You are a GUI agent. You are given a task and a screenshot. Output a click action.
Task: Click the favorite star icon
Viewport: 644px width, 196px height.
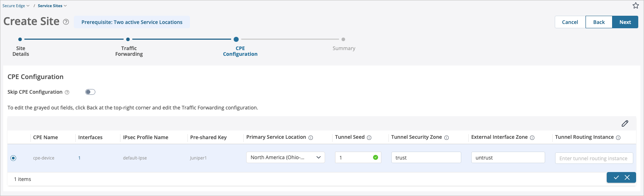pos(635,6)
